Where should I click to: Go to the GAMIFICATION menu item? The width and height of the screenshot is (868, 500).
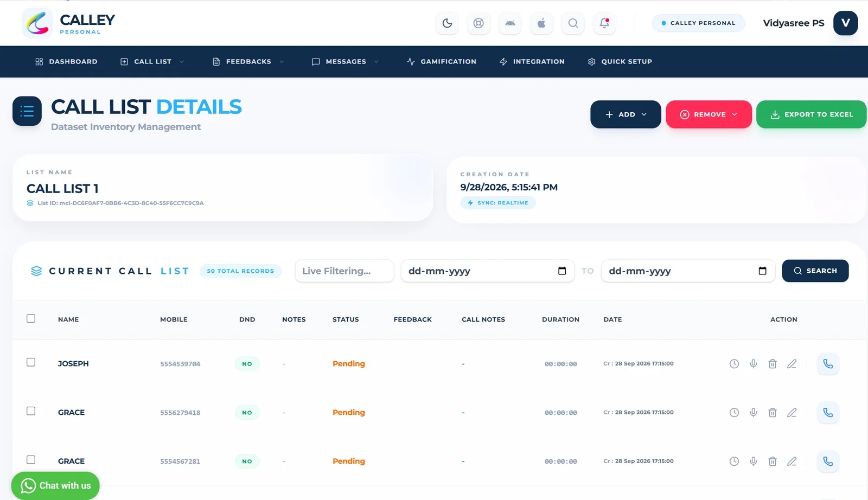tap(442, 62)
